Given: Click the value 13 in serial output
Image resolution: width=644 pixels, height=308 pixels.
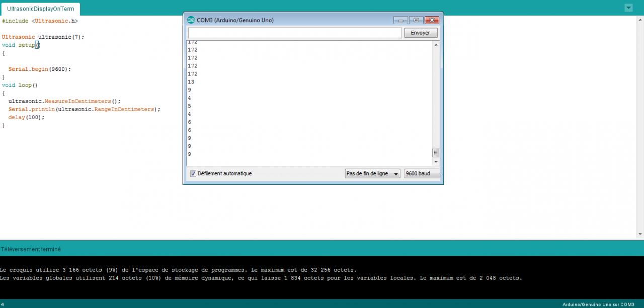Looking at the screenshot, I should (191, 82).
